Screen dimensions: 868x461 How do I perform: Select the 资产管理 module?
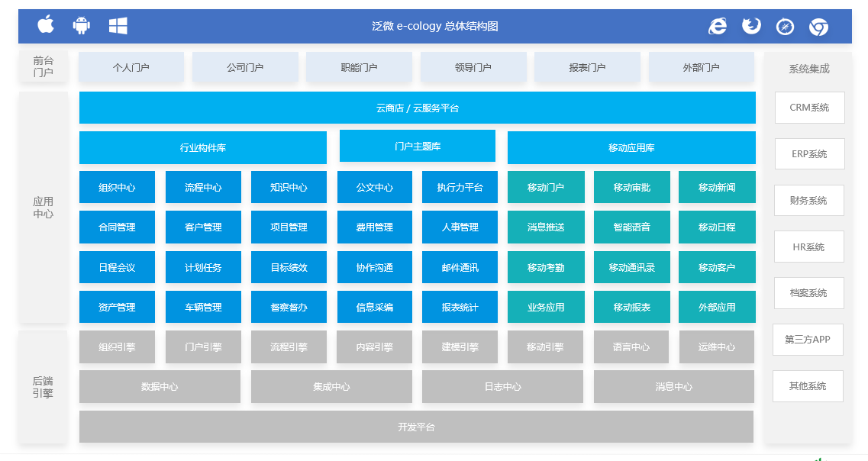tap(117, 307)
